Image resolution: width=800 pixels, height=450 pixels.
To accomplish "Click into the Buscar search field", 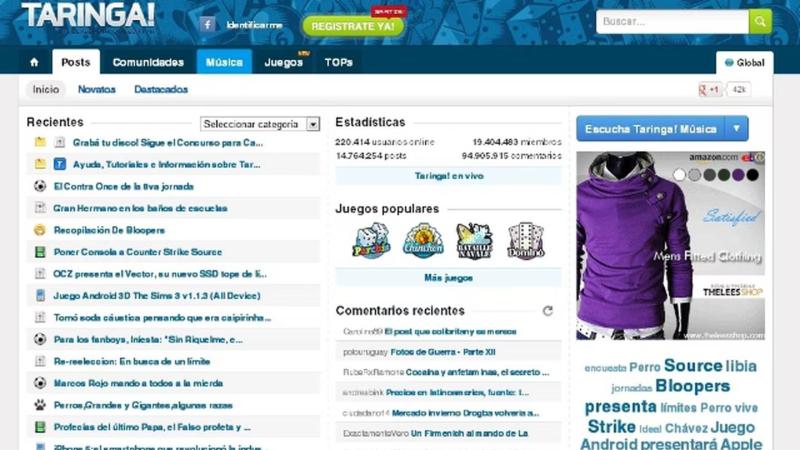I will (x=671, y=21).
